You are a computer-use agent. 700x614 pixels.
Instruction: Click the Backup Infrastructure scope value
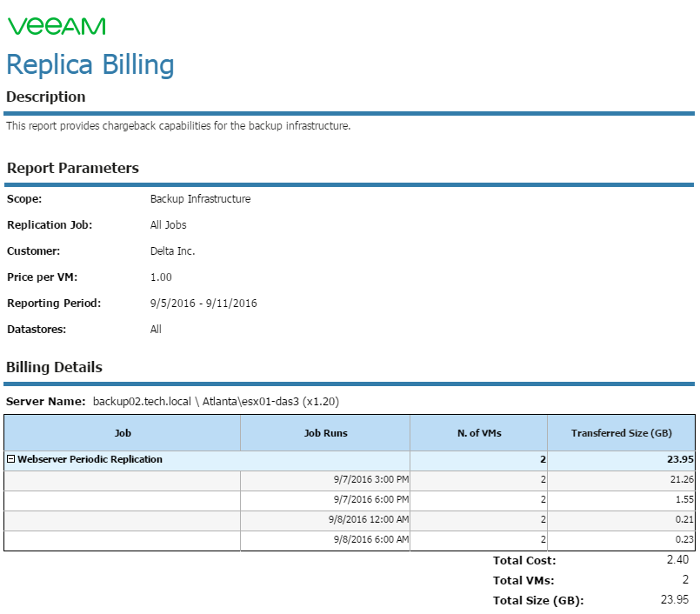coord(201,199)
